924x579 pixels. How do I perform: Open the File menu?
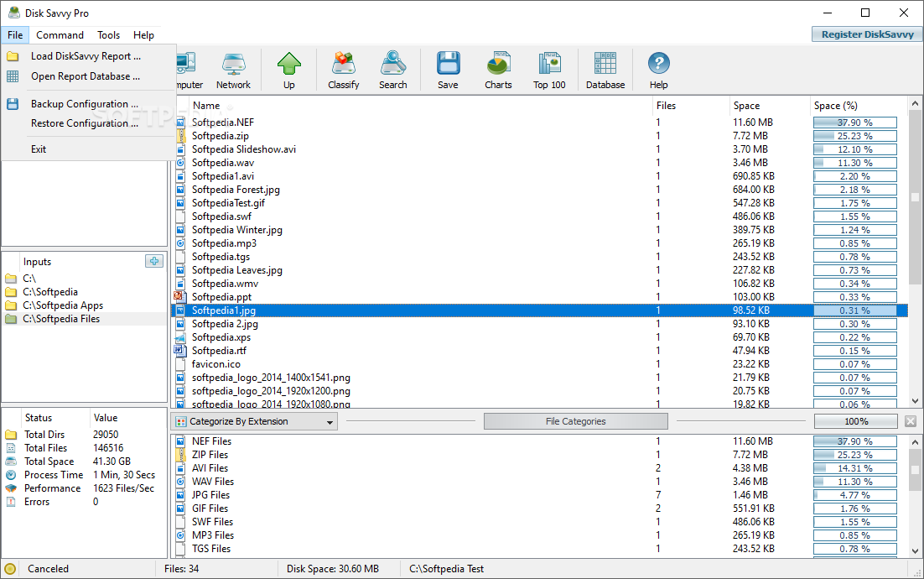15,34
